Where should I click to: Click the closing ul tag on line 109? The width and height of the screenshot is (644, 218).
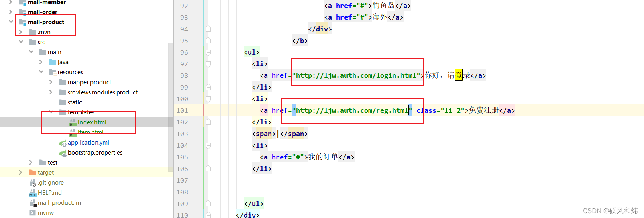254,204
